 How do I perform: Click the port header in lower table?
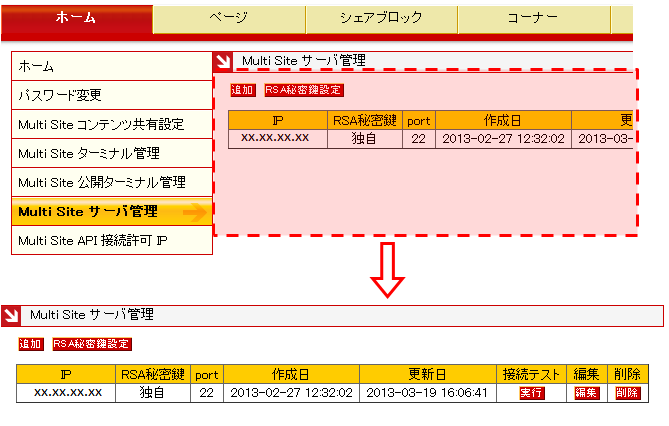(207, 374)
